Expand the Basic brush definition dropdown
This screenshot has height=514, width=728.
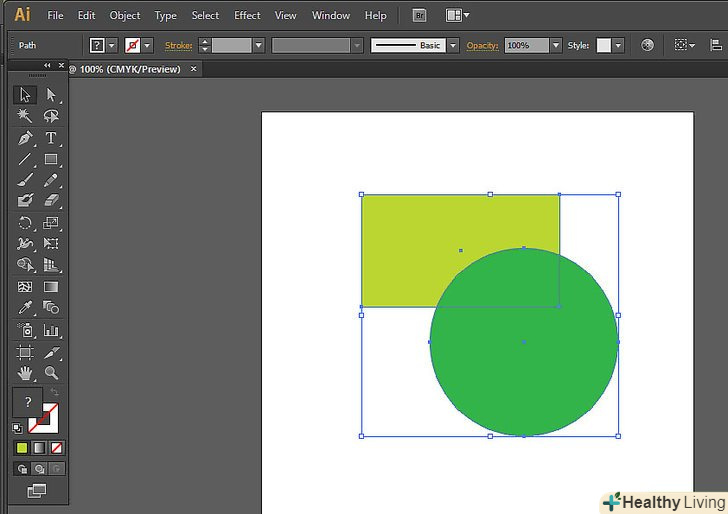(x=453, y=46)
